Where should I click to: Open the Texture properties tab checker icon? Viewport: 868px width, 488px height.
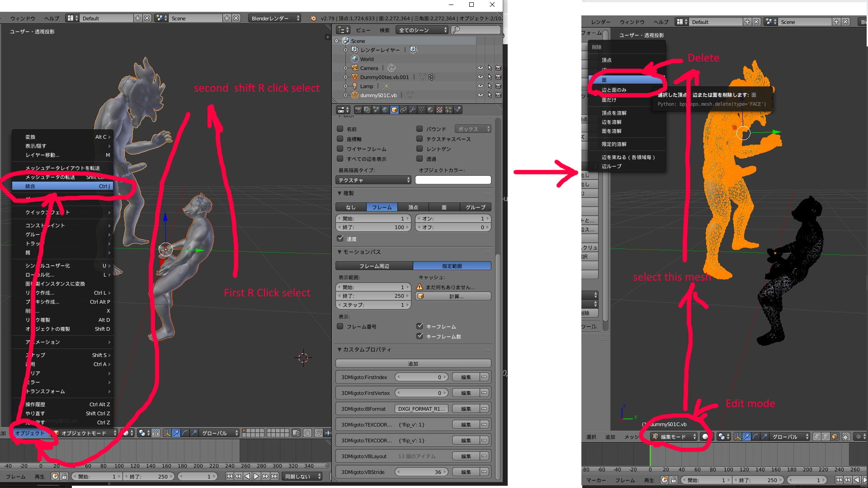tap(439, 110)
